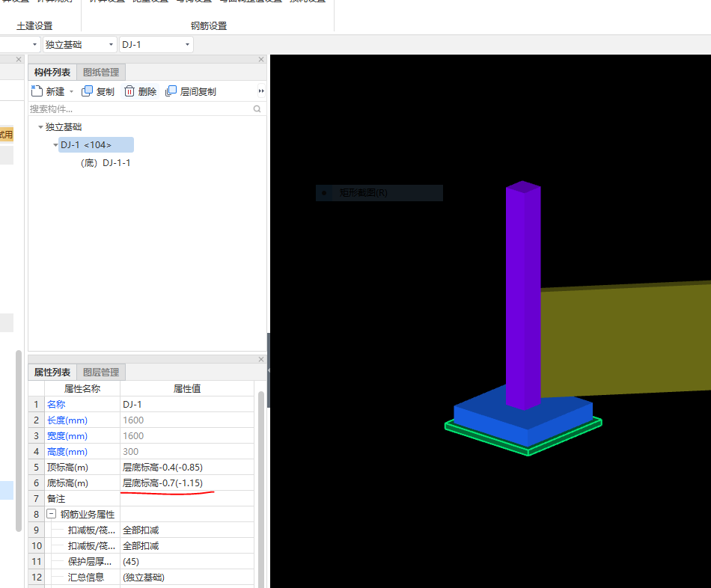
Task: Select the DJ-1 <104> tree item
Action: [x=96, y=145]
